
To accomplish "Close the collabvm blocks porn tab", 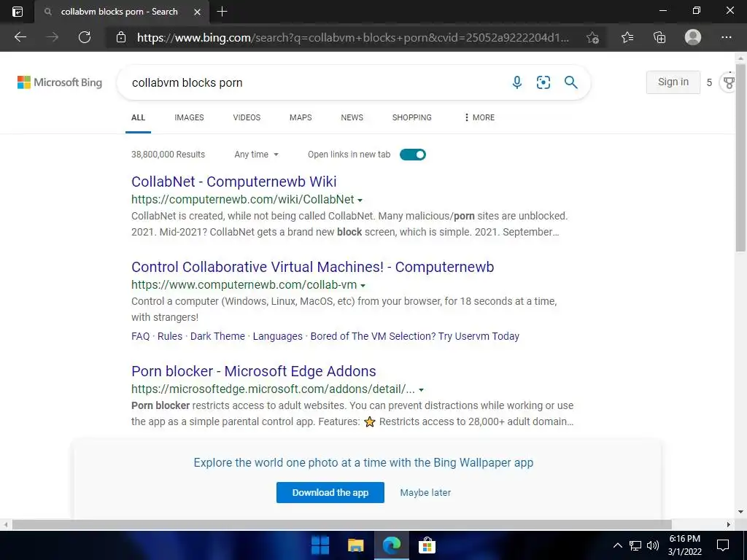I will pos(197,12).
